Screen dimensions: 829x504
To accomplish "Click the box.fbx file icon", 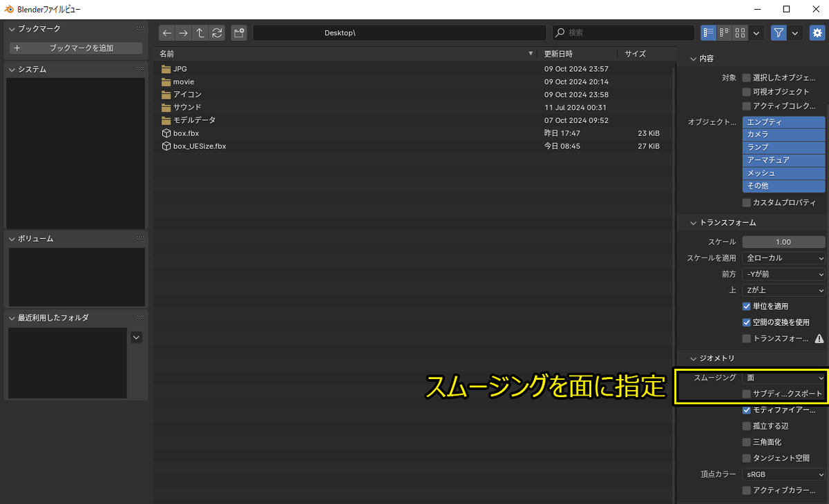I will [x=166, y=133].
